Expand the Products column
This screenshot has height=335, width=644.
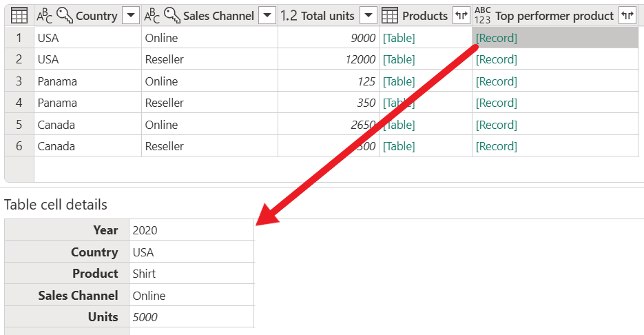[461, 15]
